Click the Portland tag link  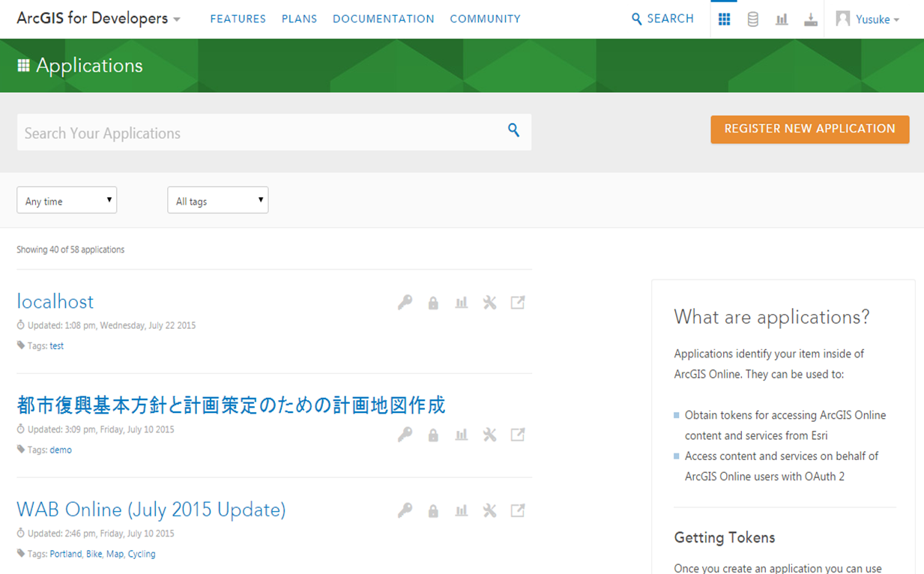click(65, 555)
